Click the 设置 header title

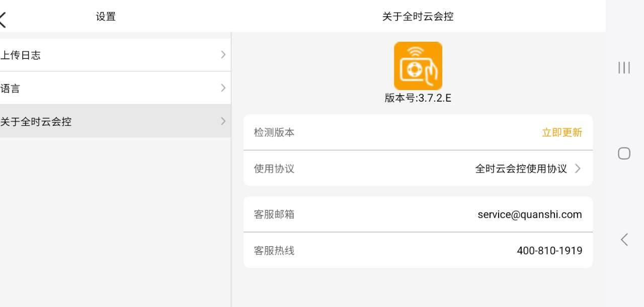[x=106, y=17]
